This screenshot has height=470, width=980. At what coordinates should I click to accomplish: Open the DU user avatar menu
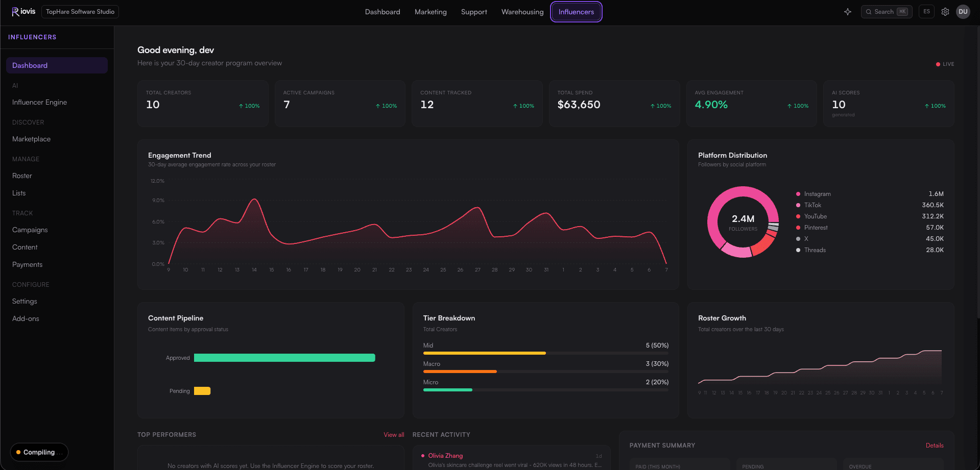click(x=963, y=12)
